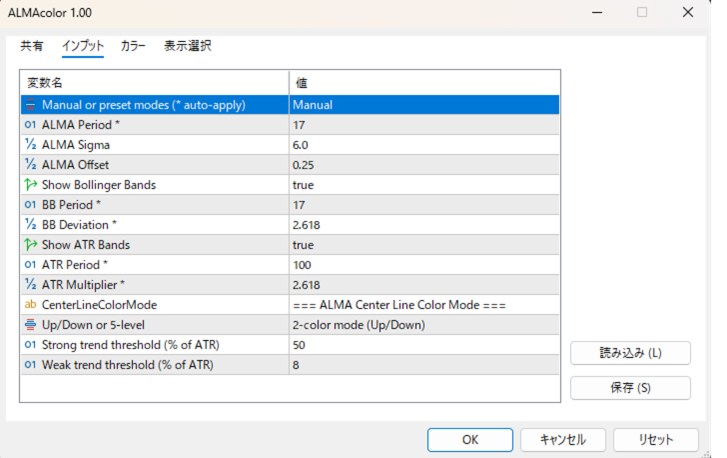Screen dimensions: 727x458
Task: Click the fraction icon next to BB Deviation
Action: tap(31, 224)
